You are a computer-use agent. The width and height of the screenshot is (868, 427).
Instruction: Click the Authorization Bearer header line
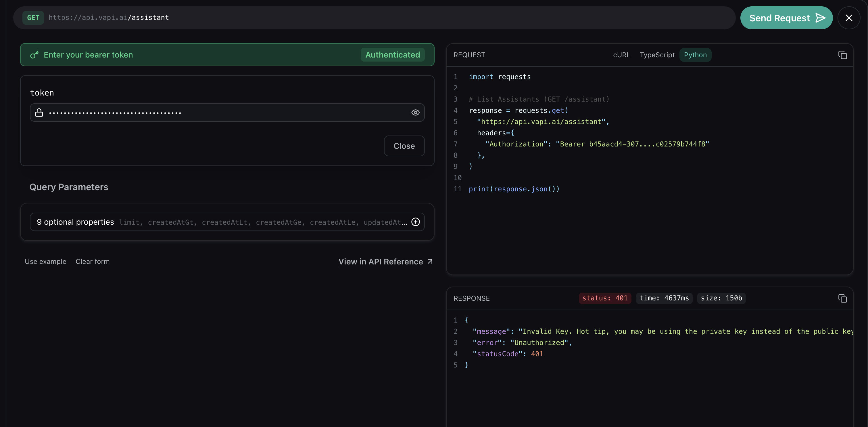tap(597, 144)
